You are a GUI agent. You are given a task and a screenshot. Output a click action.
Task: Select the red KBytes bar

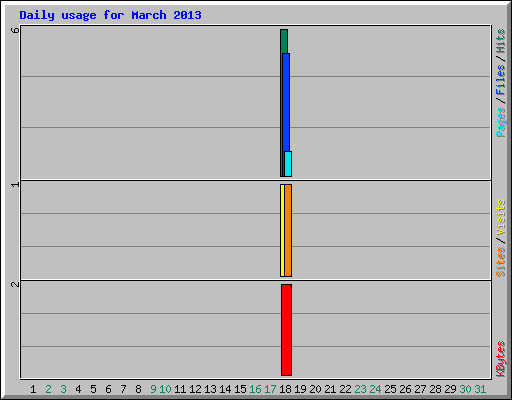tap(286, 330)
